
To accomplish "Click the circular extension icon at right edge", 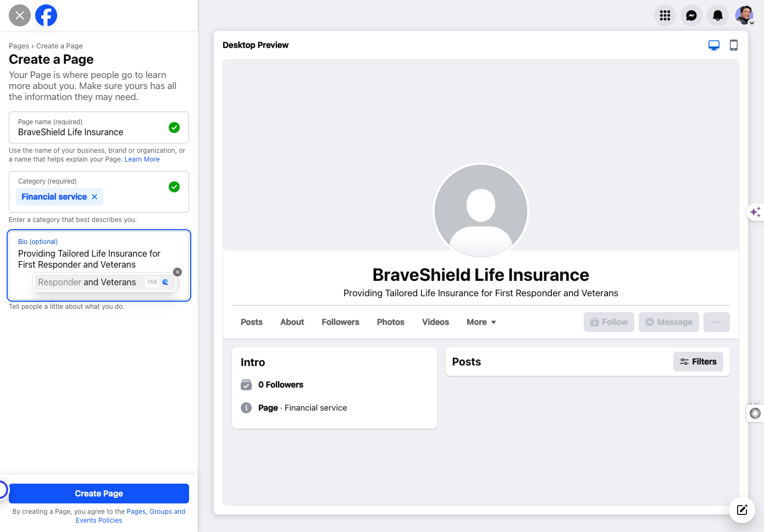I will click(756, 413).
